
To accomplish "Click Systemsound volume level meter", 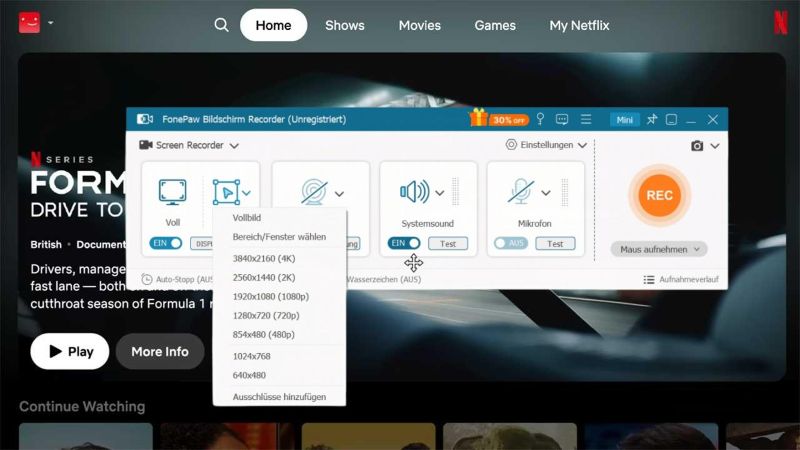I will coord(456,192).
